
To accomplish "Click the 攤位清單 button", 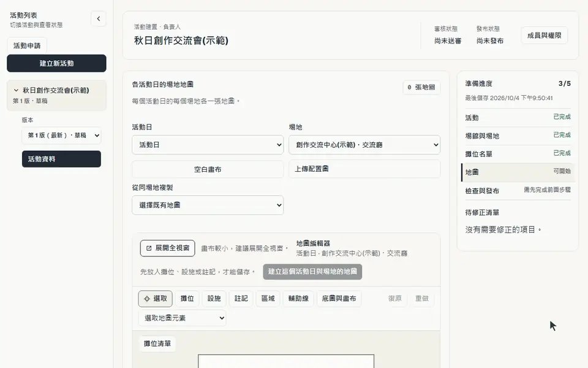I will 157,343.
